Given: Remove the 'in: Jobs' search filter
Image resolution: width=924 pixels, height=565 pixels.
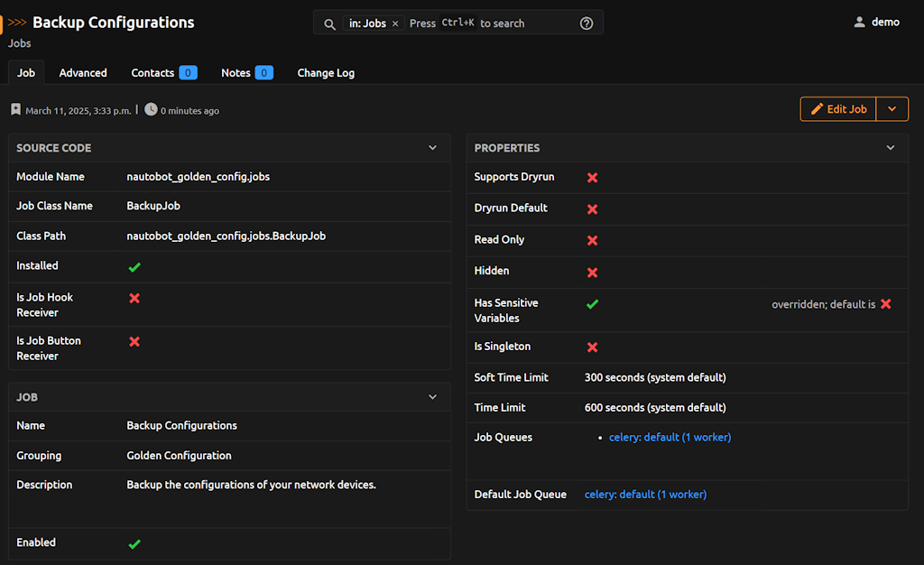Looking at the screenshot, I should [395, 23].
